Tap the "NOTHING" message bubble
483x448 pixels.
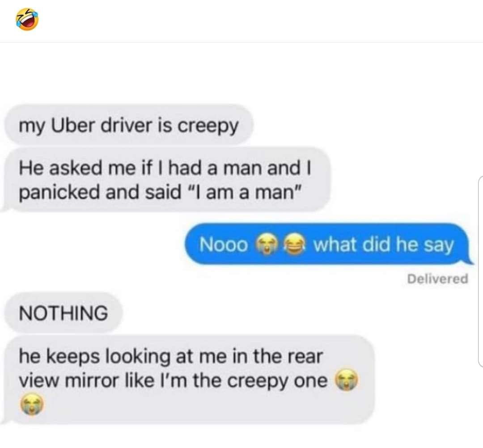(64, 313)
